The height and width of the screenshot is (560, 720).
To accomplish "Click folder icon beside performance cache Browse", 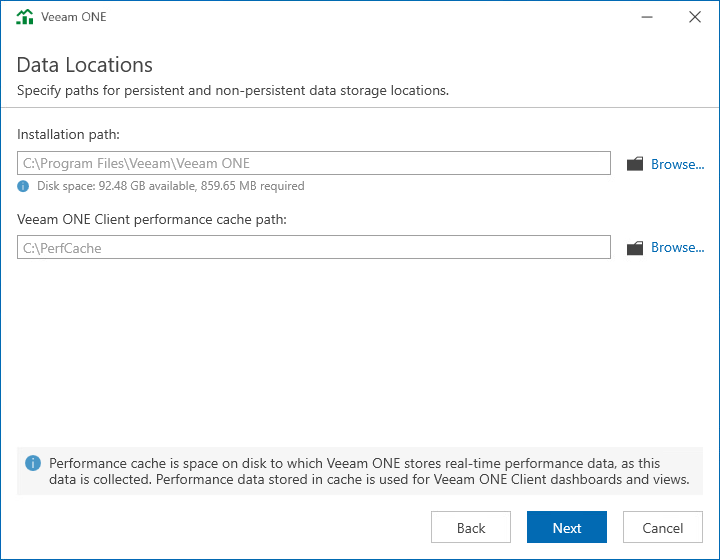I will [x=635, y=248].
